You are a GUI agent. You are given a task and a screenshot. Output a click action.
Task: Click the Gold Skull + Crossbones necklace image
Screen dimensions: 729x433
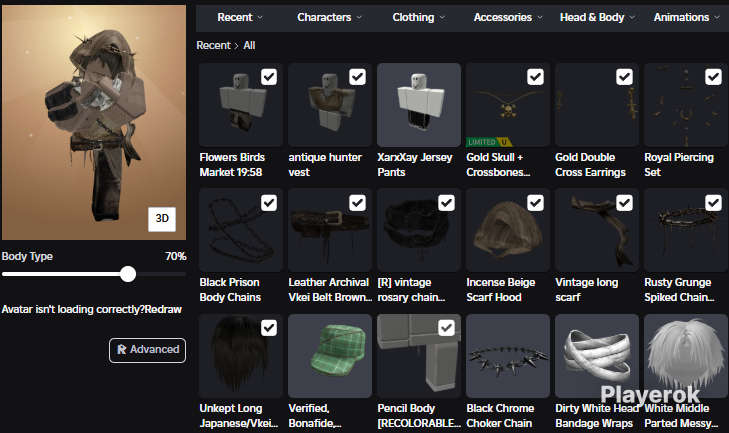pos(508,105)
